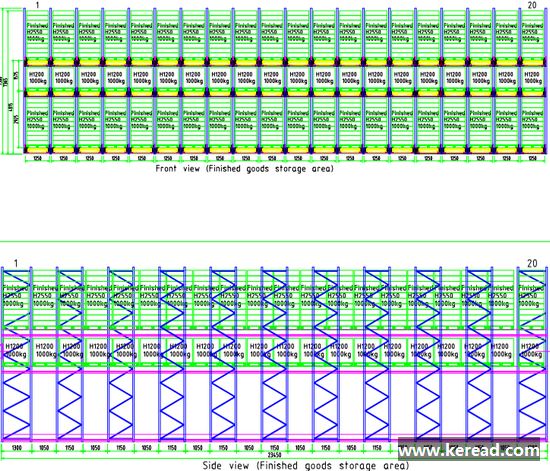Select last 1250 dimension under front view
Screen dimensions: 550x471
pyautogui.click(x=532, y=158)
